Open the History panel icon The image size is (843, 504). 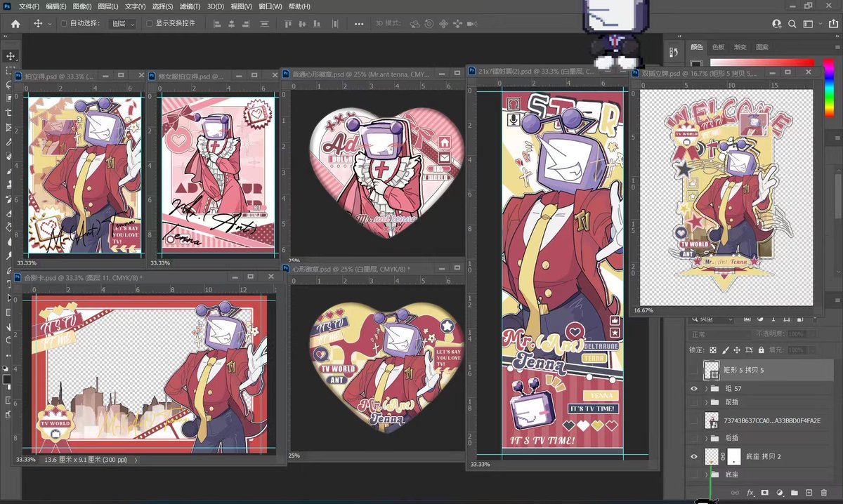[x=674, y=52]
